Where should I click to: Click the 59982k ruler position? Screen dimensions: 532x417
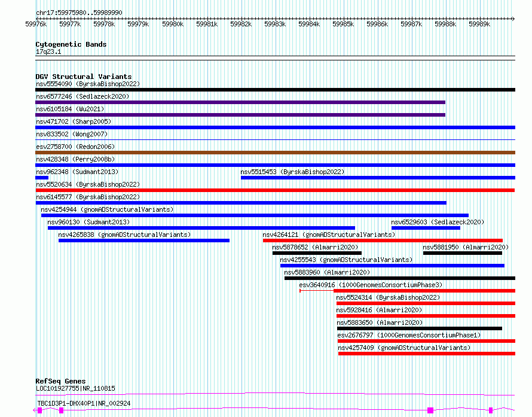click(x=241, y=24)
